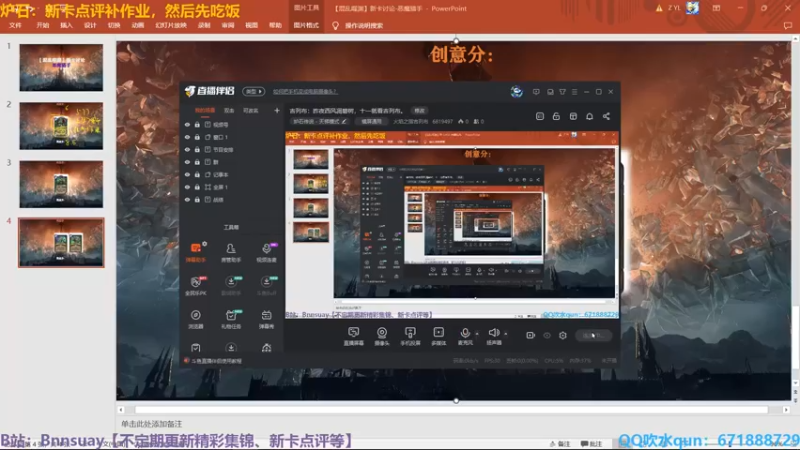
Task: Click plus icon to add scene, outermost 直播伴侣
Action: [x=277, y=110]
